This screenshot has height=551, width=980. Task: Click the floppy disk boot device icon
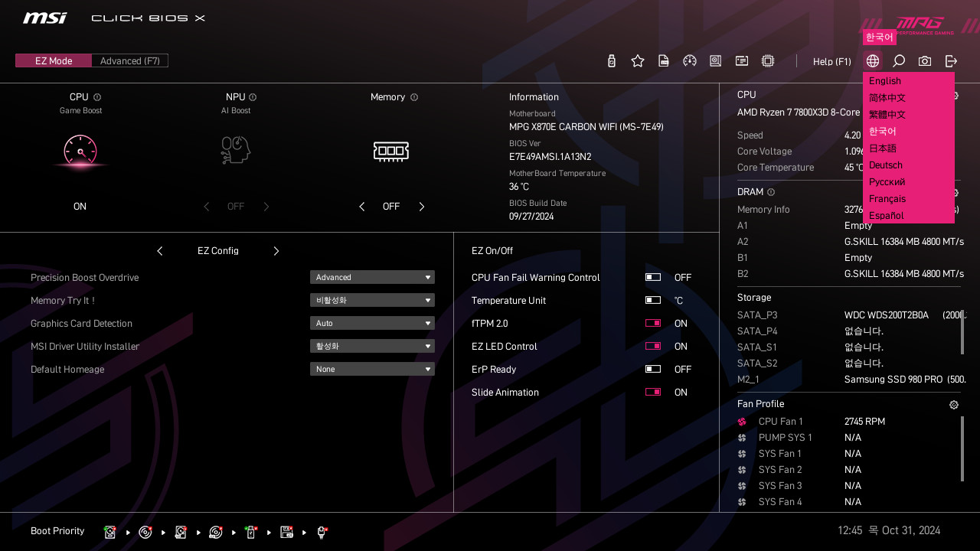[x=287, y=532]
